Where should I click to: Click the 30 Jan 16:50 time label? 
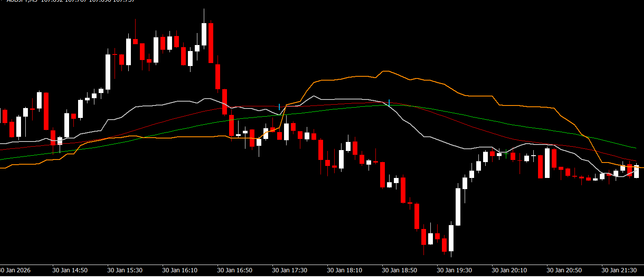coord(235,271)
